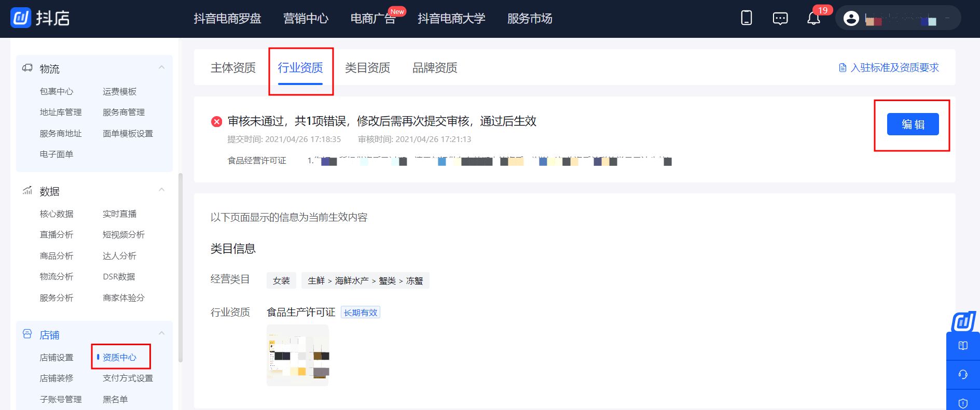Open 直播分析 in the sidebar

click(57, 234)
